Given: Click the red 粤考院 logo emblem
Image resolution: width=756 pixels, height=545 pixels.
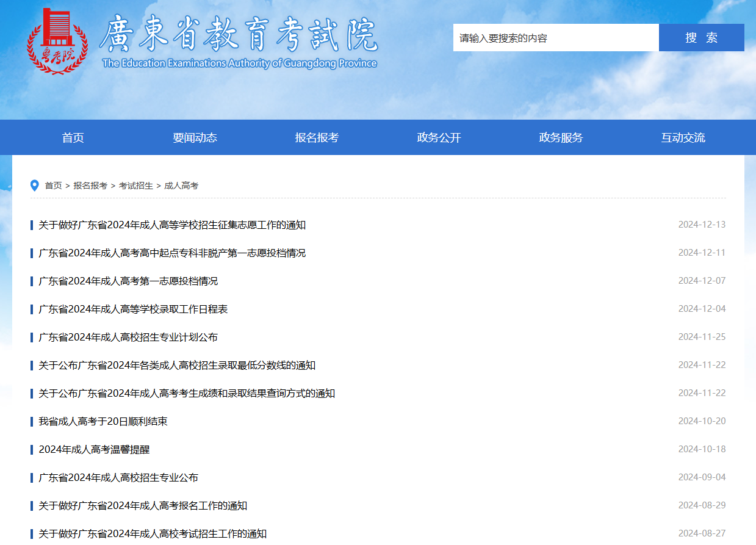Looking at the screenshot, I should 57,42.
